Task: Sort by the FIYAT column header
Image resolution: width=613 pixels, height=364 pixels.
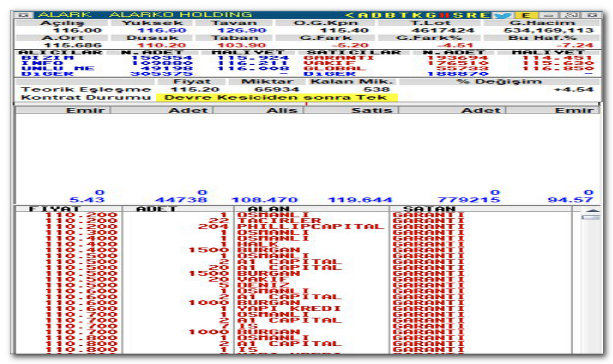Action: tap(56, 209)
